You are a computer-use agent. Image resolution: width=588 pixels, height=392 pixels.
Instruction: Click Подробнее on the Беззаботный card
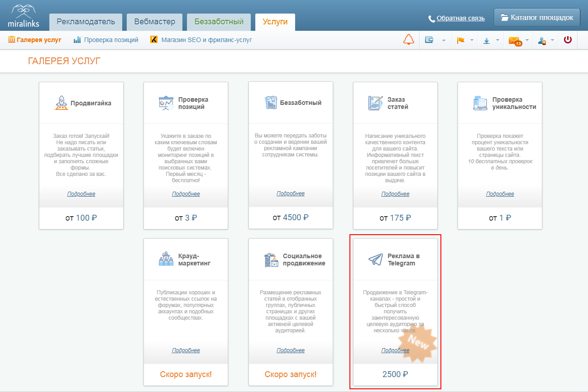(x=291, y=194)
